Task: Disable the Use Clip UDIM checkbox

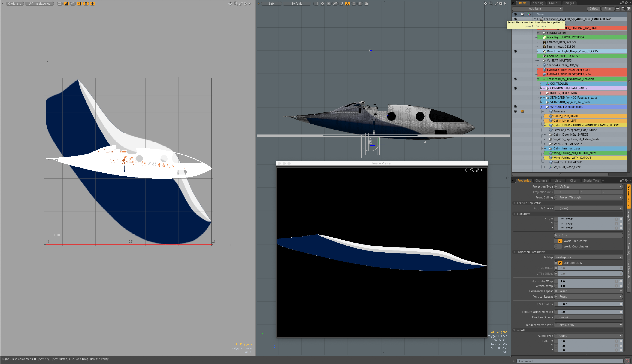Action: click(x=560, y=263)
